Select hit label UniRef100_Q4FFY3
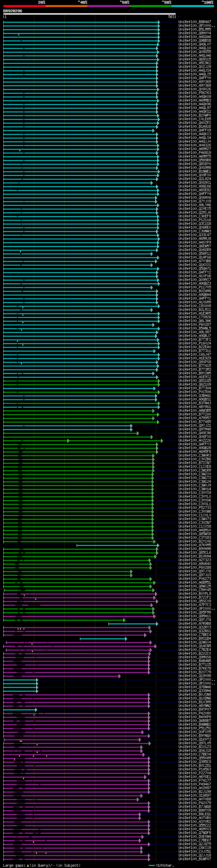The width and height of the screenshot is (217, 868). coord(195,444)
